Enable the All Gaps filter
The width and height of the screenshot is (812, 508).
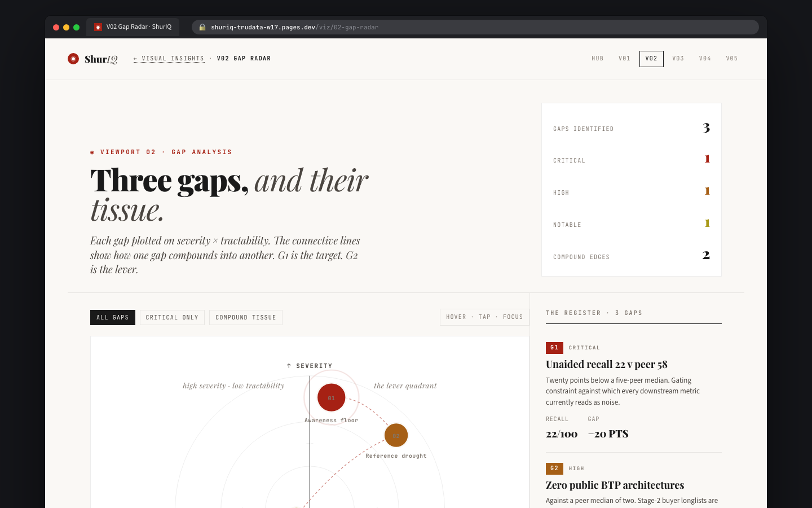113,318
